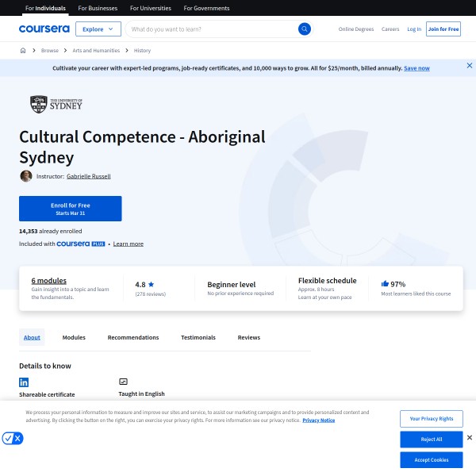
Task: Click the LinkedIn shareable certificate icon
Action: click(24, 382)
